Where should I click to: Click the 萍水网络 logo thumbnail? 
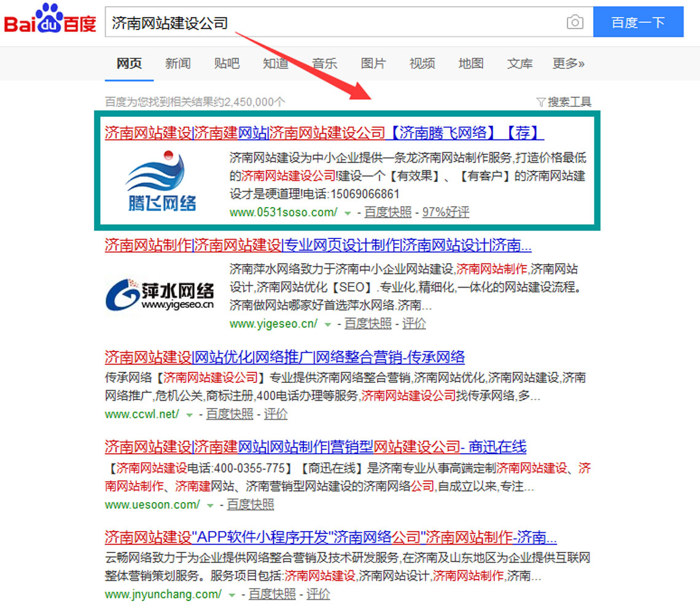[160, 294]
